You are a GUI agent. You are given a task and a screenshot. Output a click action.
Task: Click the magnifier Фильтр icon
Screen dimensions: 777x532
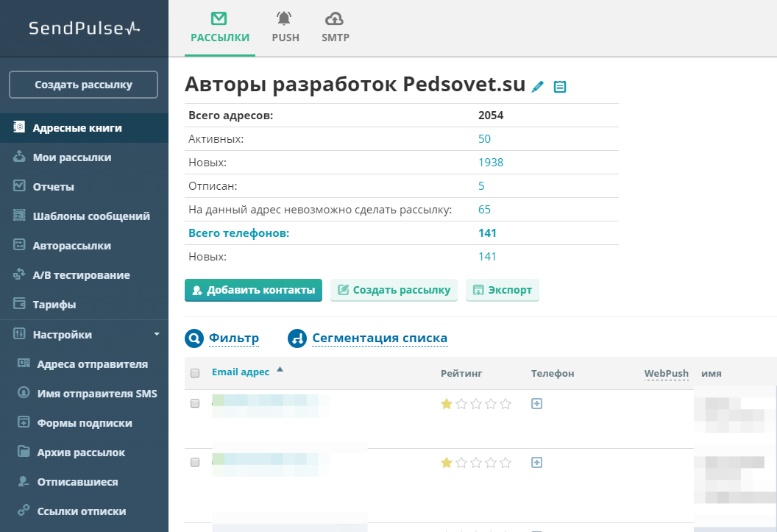click(194, 338)
